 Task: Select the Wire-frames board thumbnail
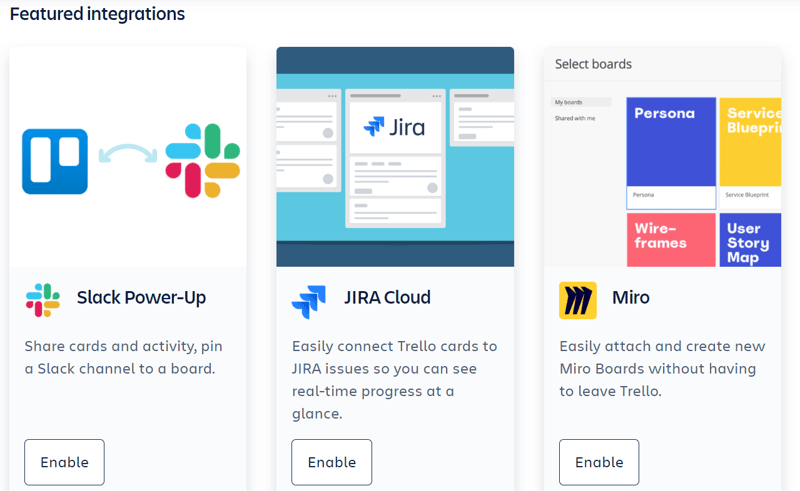(x=671, y=240)
